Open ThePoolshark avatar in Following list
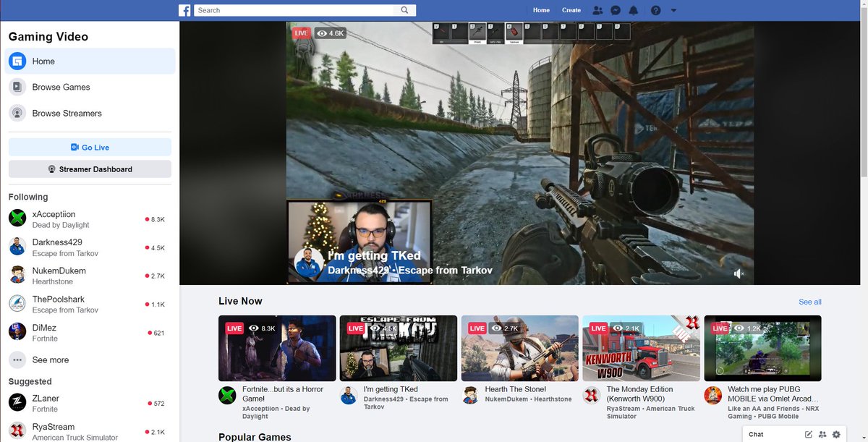Image resolution: width=868 pixels, height=442 pixels. click(x=17, y=304)
